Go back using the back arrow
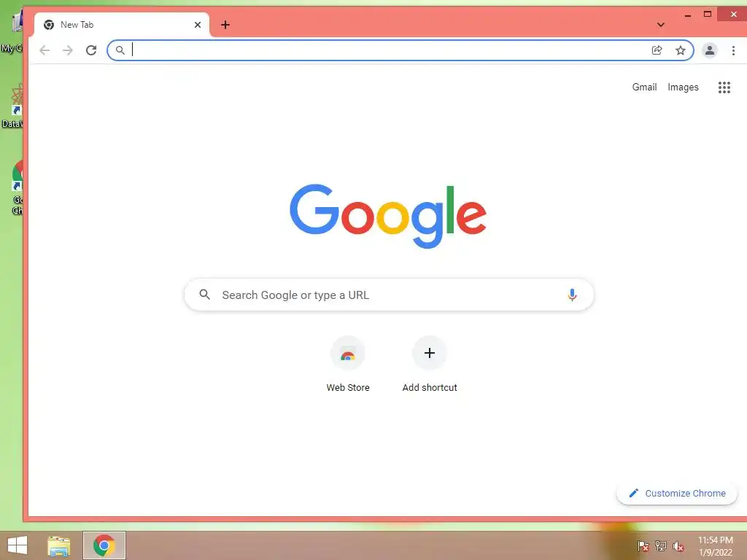Image resolution: width=747 pixels, height=560 pixels. (44, 50)
